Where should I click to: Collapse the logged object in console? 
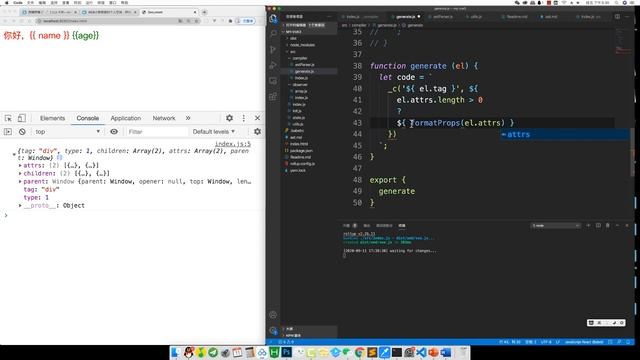14,154
